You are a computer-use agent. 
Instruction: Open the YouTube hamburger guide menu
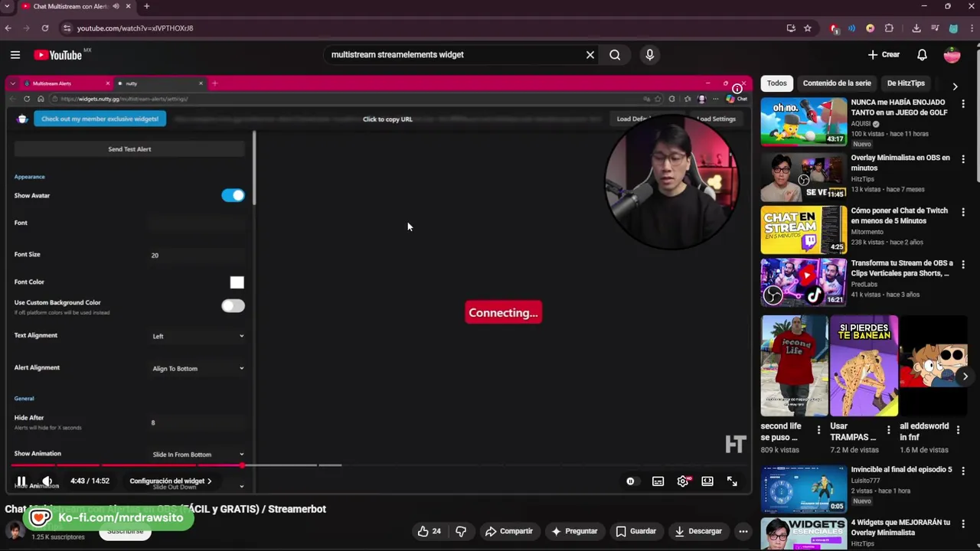[x=15, y=54]
